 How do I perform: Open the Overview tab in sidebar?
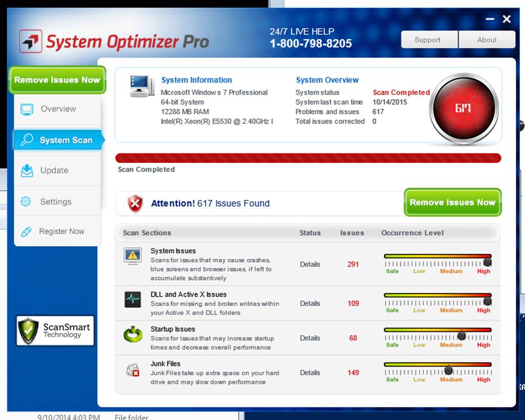(x=57, y=109)
